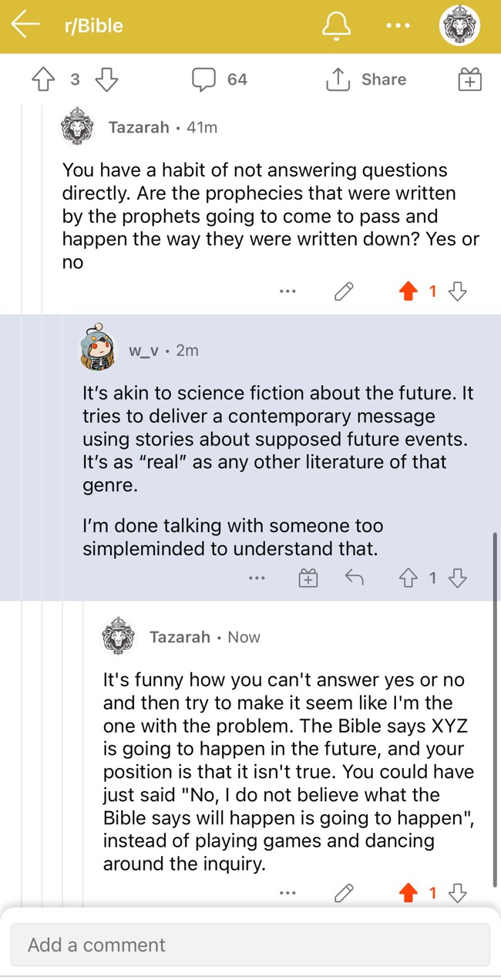Open w_v's user profile
Viewport: 501px width, 980px height.
tap(143, 350)
